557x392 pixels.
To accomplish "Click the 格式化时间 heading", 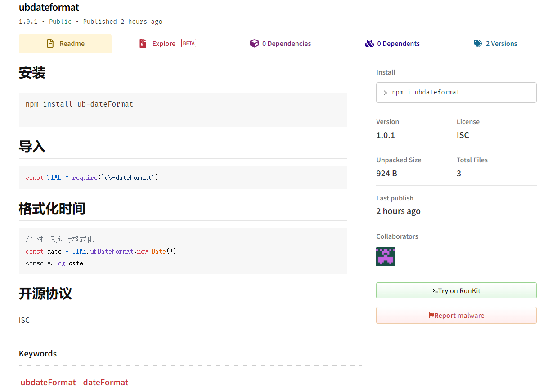I will [x=52, y=208].
